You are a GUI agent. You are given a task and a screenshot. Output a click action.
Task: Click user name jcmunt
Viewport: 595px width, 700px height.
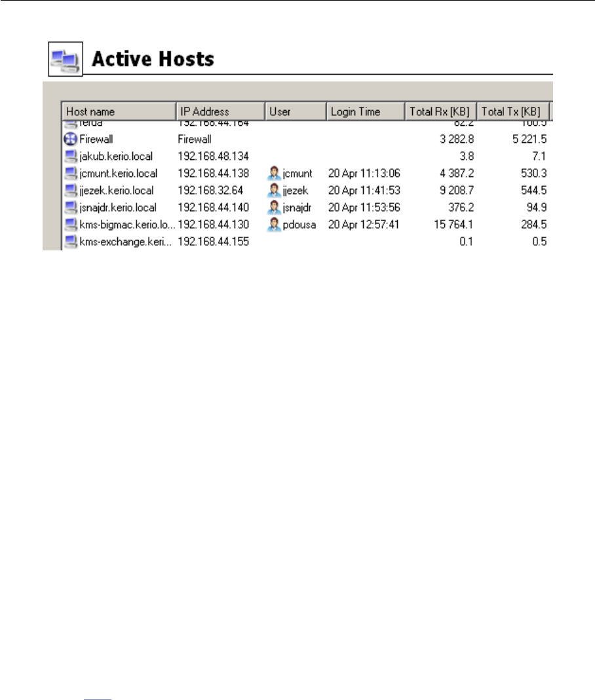(297, 173)
